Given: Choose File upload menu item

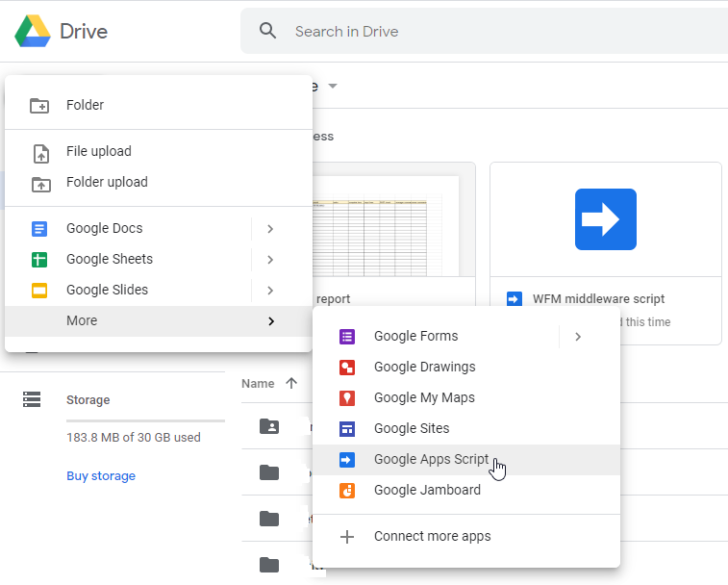Looking at the screenshot, I should [x=159, y=151].
